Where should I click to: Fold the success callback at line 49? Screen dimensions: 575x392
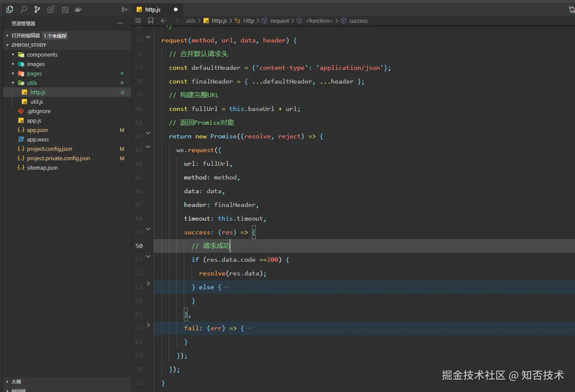pos(149,229)
